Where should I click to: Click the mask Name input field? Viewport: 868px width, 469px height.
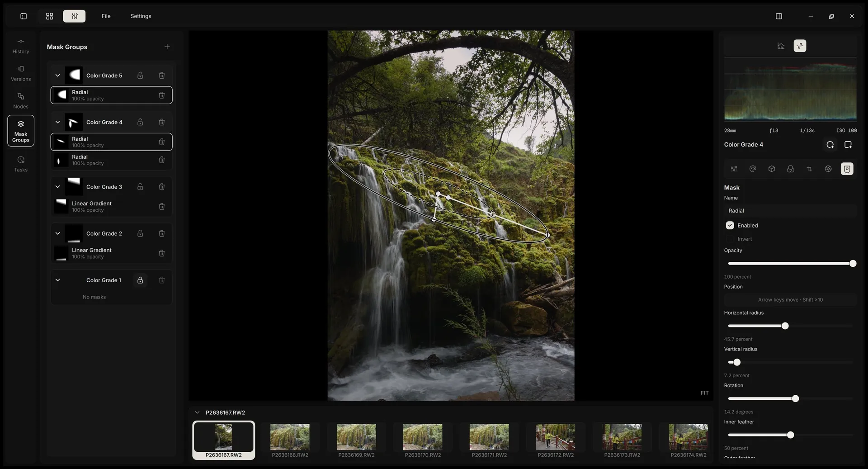(x=790, y=211)
